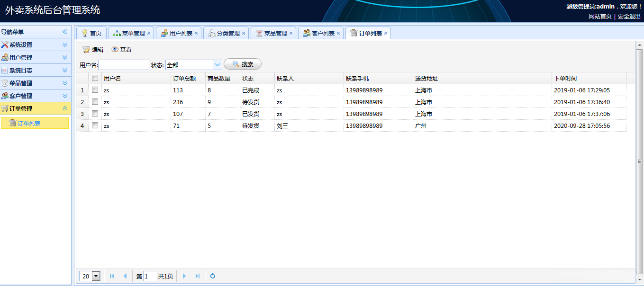The image size is (644, 286).
Task: Tick the select-all checkbox in table header
Action: tap(95, 78)
